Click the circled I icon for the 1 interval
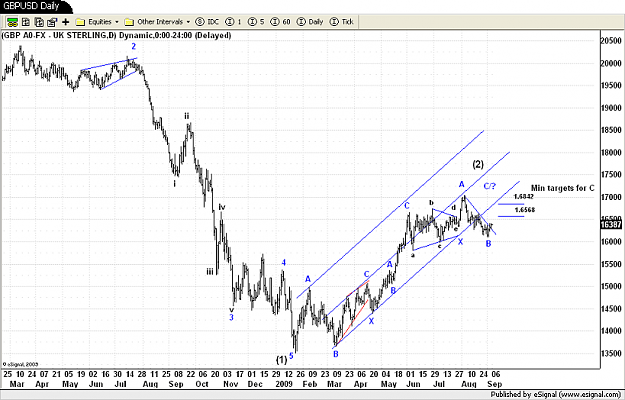This screenshot has height=400, width=625. pos(230,22)
